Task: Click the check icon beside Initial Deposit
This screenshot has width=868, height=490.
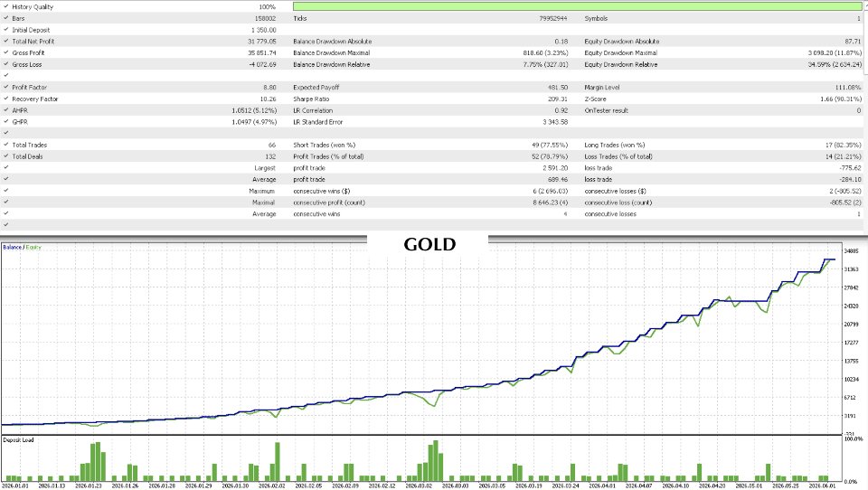Action: click(x=5, y=30)
